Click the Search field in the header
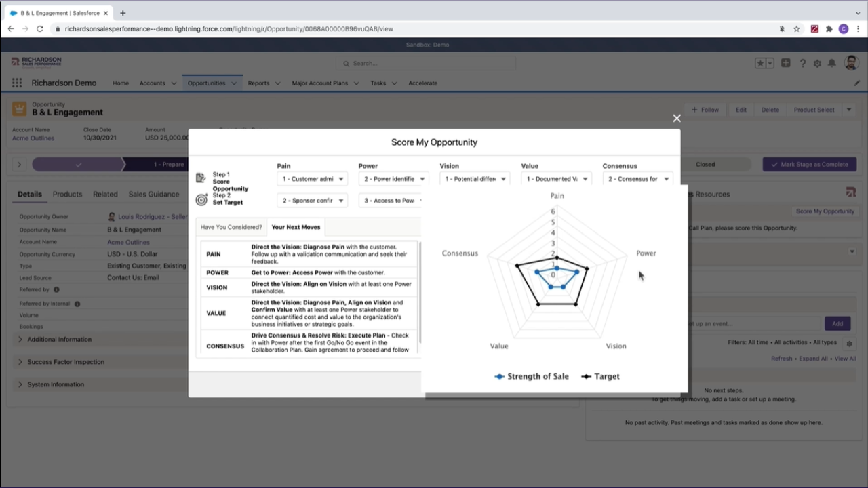This screenshot has width=868, height=488. click(x=426, y=63)
